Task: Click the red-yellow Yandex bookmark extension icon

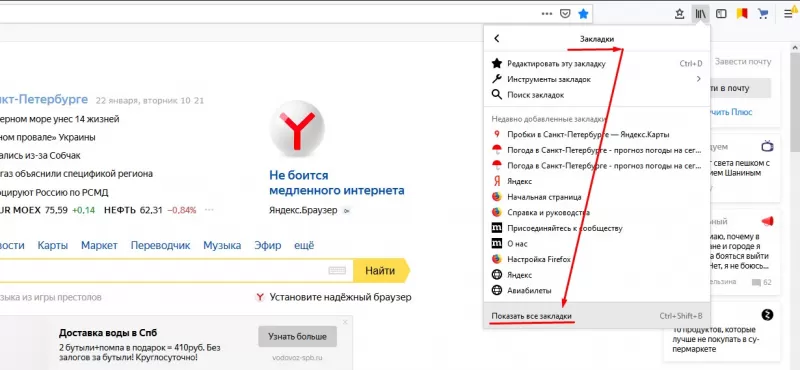Action: click(x=742, y=14)
